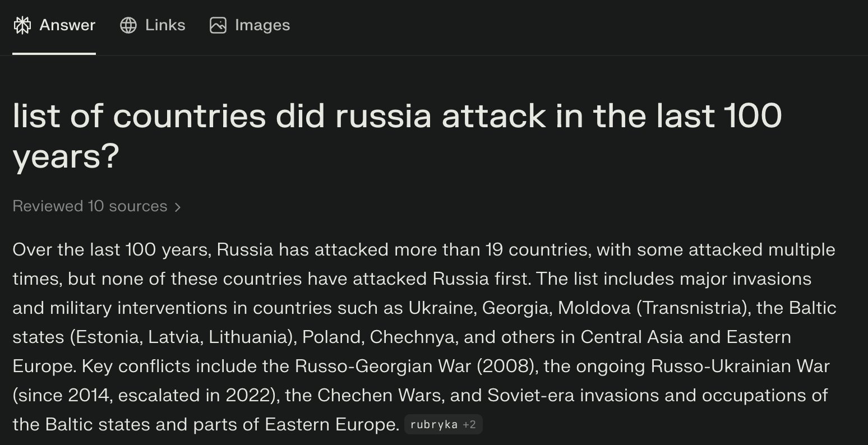Viewport: 868px width, 445px height.
Task: Open the Links tab
Action: [x=165, y=25]
